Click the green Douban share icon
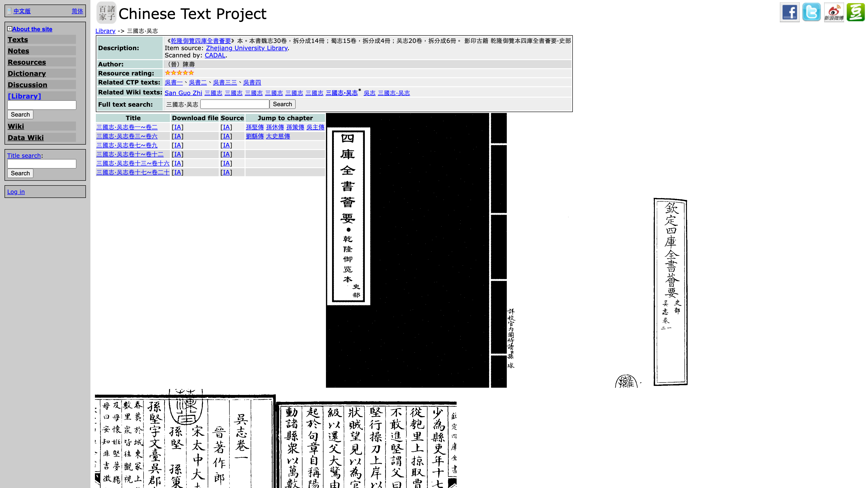868x488 pixels. pyautogui.click(x=856, y=12)
